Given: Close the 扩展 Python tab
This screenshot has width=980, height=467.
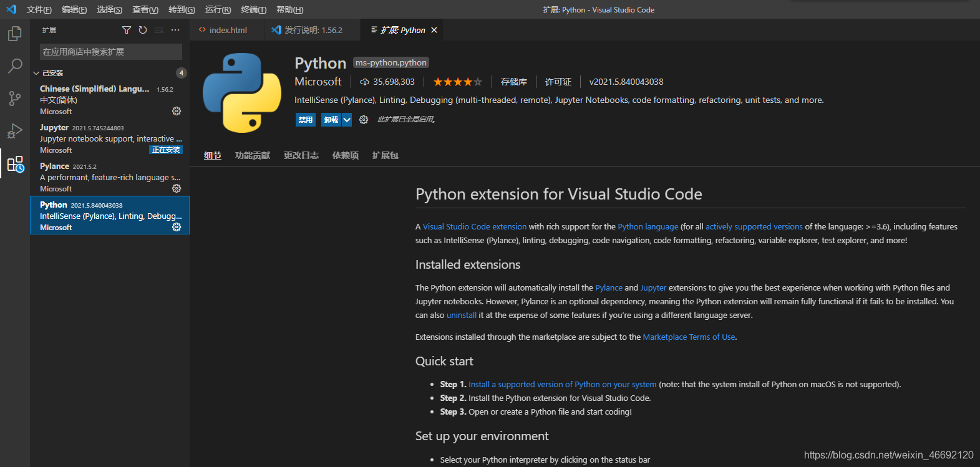Looking at the screenshot, I should tap(434, 30).
